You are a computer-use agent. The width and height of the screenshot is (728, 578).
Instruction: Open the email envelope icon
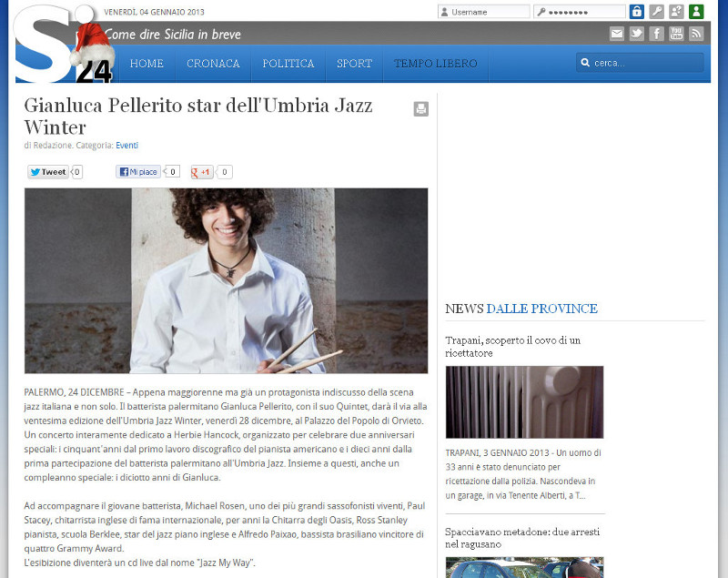617,34
